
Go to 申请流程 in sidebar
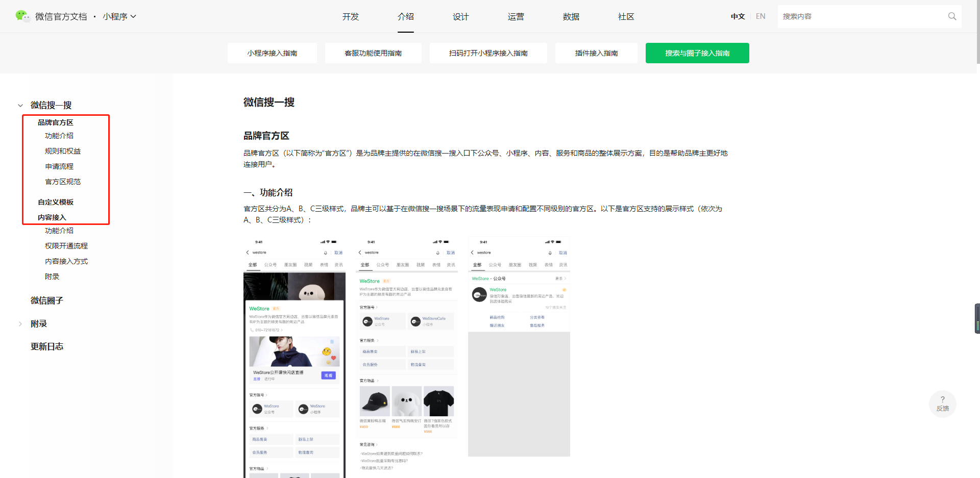pos(59,166)
